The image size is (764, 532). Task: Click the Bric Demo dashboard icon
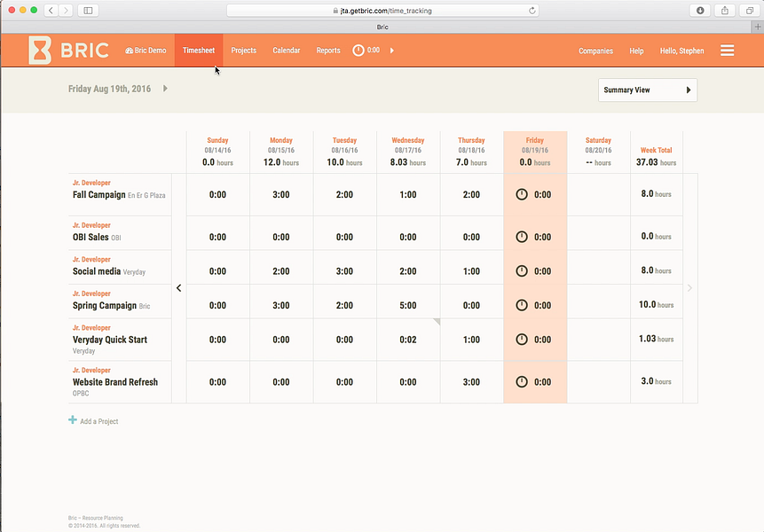click(x=129, y=51)
